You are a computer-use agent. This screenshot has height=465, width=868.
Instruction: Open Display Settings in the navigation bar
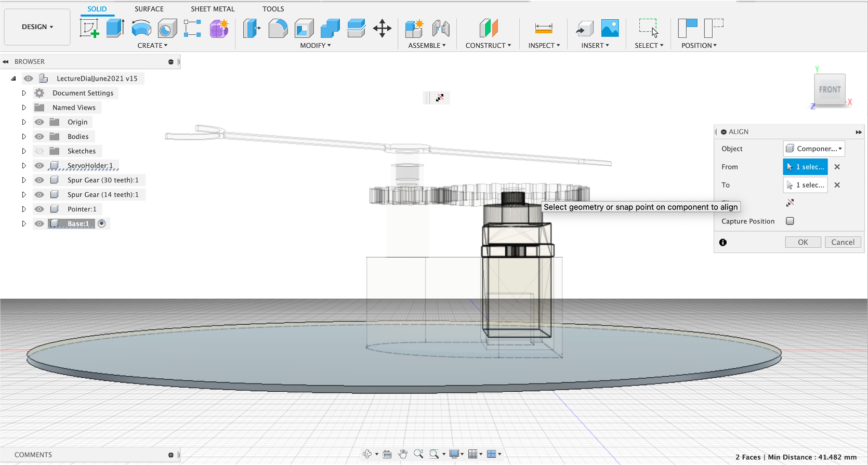(457, 454)
